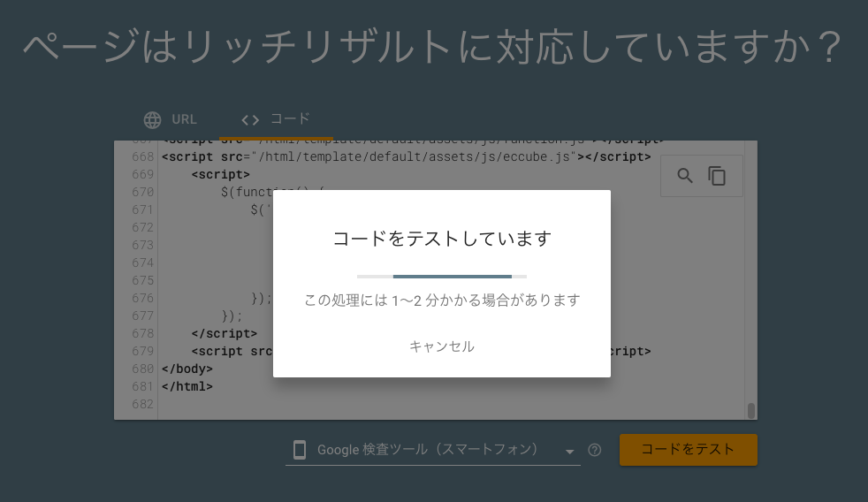Switch to the URL tab
Image resolution: width=868 pixels, height=502 pixels.
[x=171, y=119]
